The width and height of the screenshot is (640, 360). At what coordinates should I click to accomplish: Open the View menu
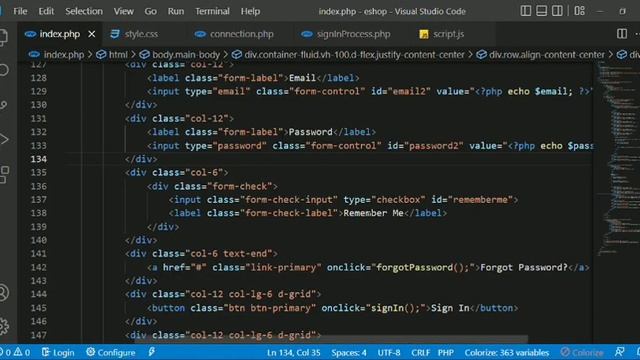[x=124, y=11]
